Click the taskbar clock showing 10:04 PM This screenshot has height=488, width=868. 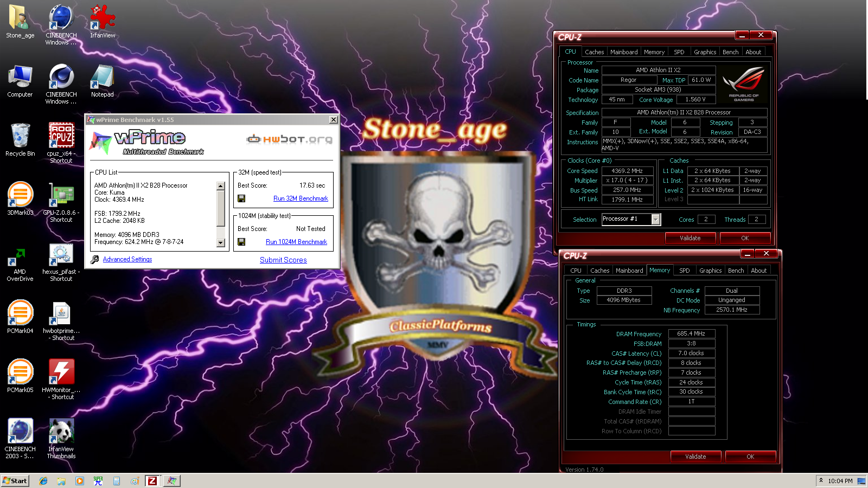[840, 481]
